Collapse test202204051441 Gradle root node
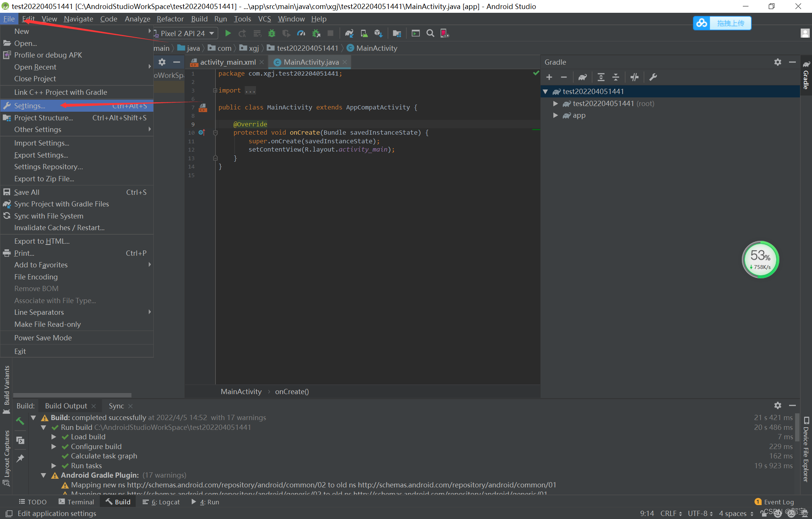 click(x=545, y=91)
